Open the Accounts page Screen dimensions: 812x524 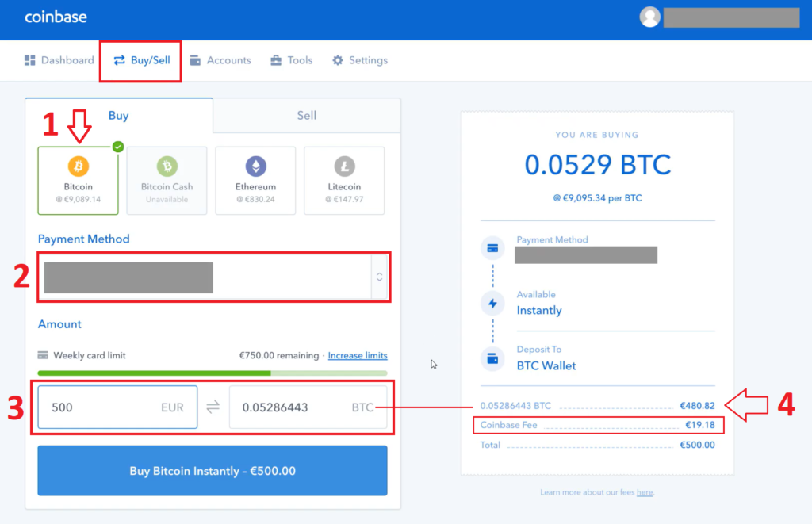[220, 60]
